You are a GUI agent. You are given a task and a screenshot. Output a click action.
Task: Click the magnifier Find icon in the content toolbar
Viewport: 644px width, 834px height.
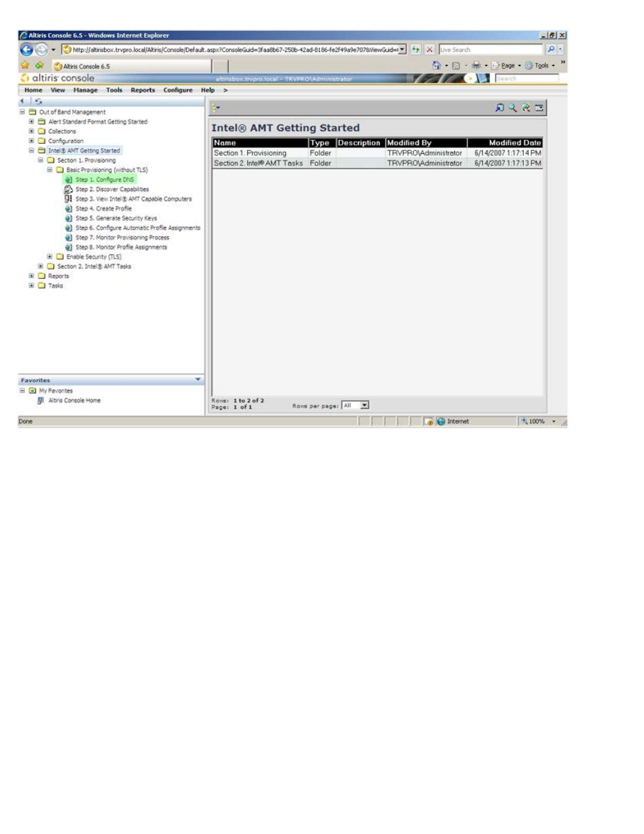click(x=512, y=107)
